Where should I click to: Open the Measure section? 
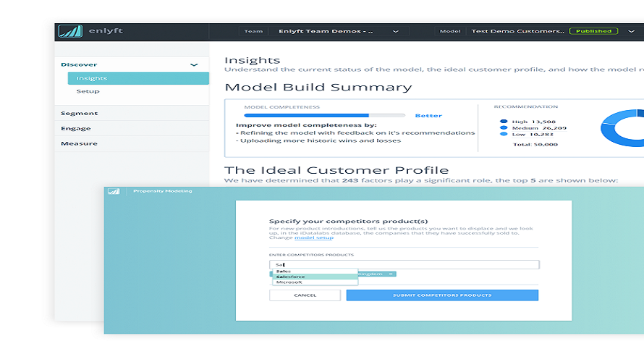79,143
